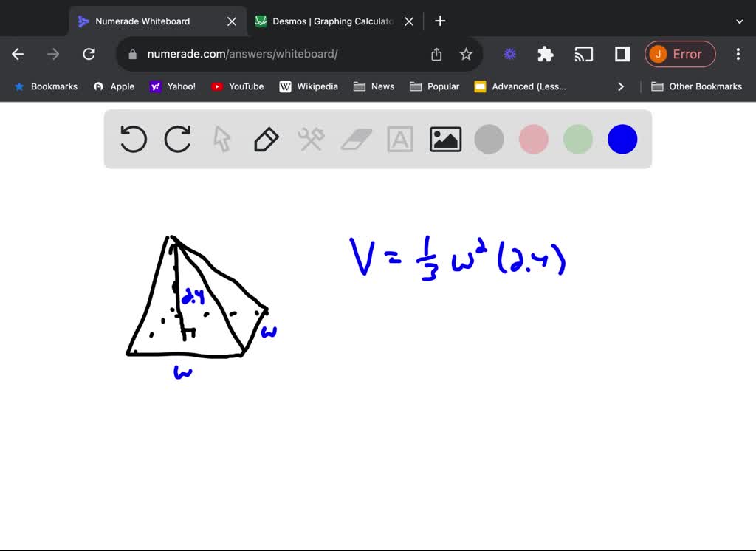The image size is (756, 551).
Task: Switch to the Desmos Graphing Calculator tab
Action: point(329,21)
